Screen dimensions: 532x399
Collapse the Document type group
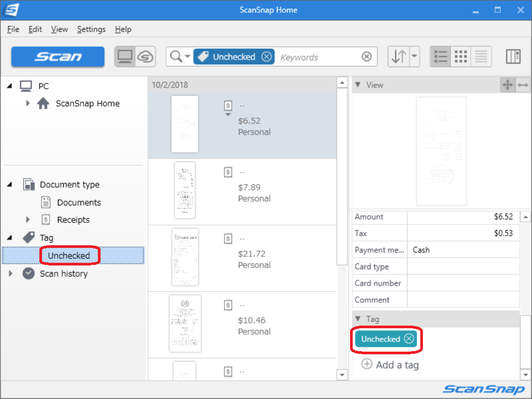(x=10, y=184)
